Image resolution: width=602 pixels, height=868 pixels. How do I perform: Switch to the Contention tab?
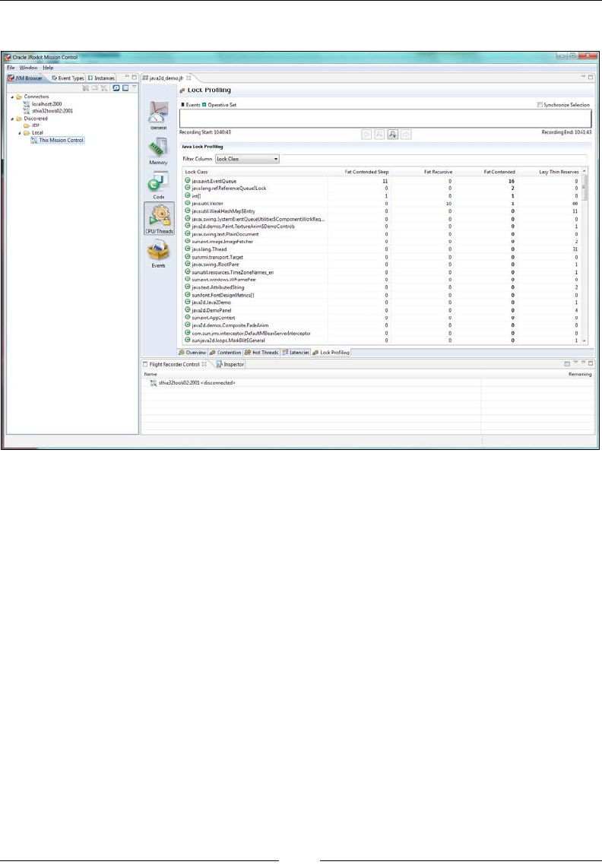coord(226,352)
